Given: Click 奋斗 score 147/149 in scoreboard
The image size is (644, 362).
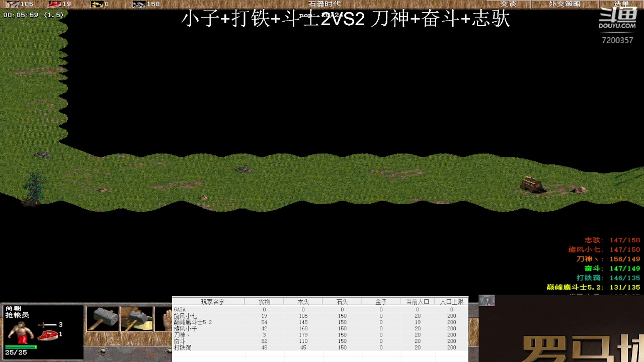Looking at the screenshot, I should 612,268.
